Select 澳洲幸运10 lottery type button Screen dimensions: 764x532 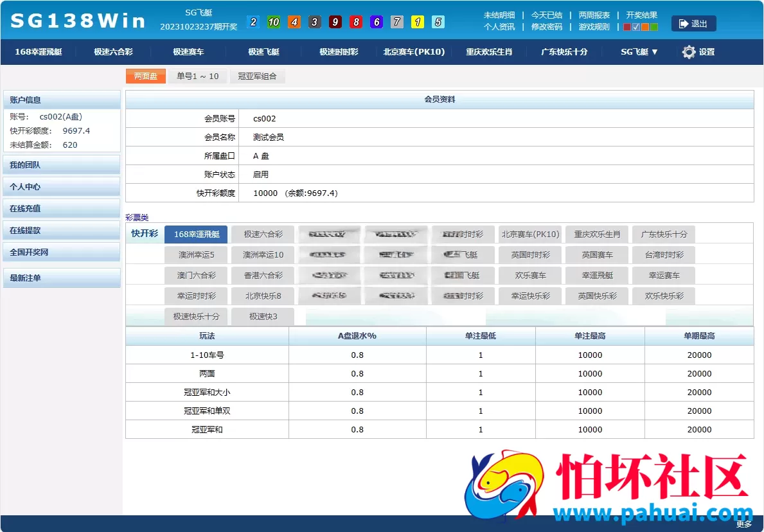[263, 255]
